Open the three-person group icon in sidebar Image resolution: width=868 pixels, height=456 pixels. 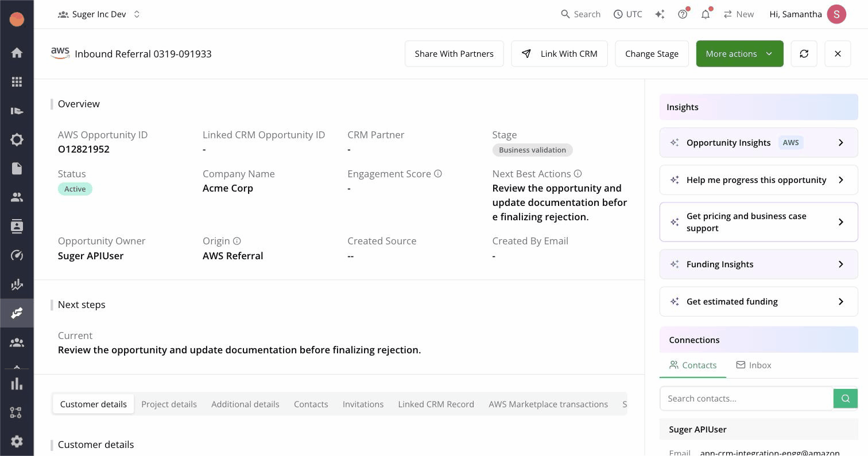coord(17,342)
